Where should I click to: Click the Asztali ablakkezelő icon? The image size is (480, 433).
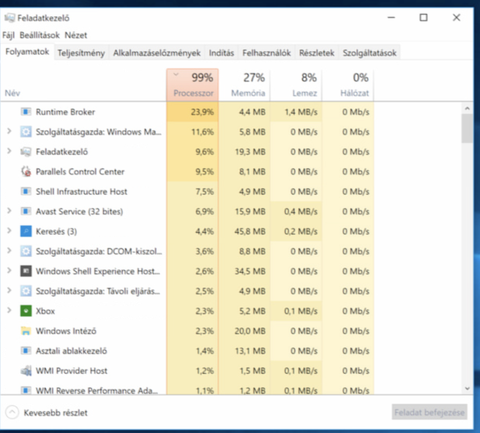click(26, 351)
